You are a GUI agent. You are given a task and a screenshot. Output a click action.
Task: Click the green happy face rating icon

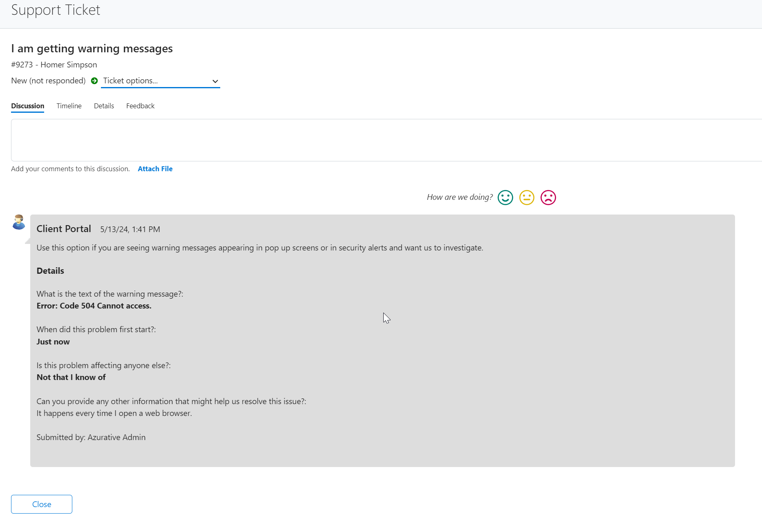pos(505,198)
